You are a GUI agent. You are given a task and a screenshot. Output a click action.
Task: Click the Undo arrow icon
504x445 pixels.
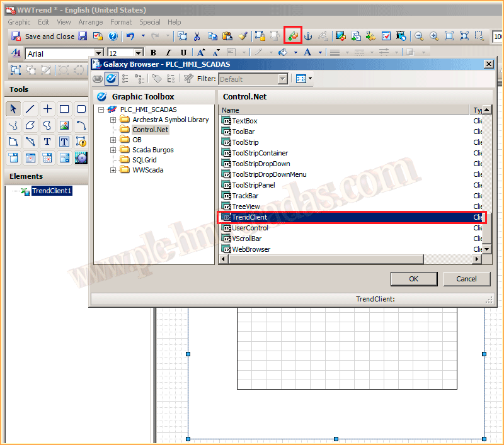tap(130, 37)
